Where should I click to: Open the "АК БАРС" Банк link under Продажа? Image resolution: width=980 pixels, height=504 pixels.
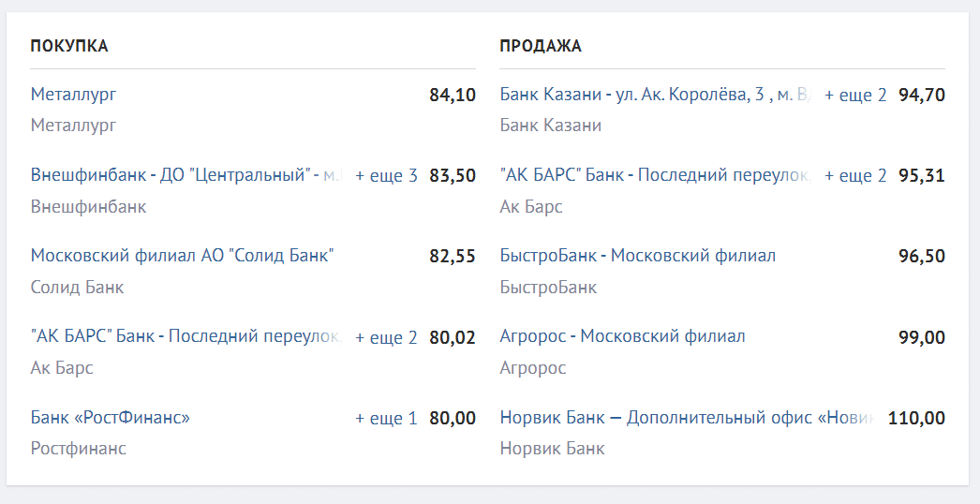click(656, 176)
